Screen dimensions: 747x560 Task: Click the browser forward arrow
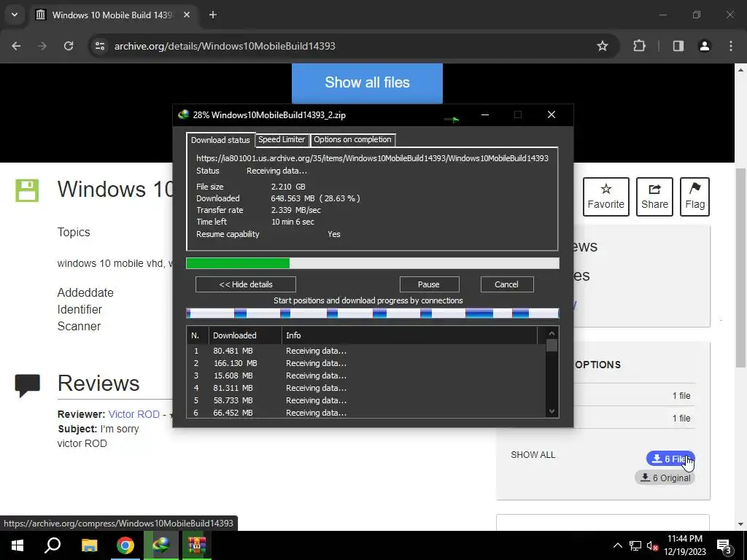[x=42, y=46]
